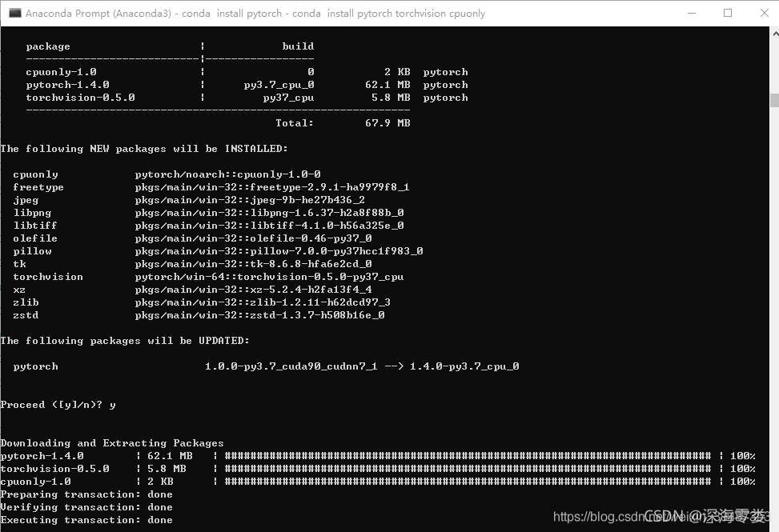
Task: Click 'pkgs/main/win-32::libtiff-4.1.0-h56a325e_0' text
Action: pos(269,226)
